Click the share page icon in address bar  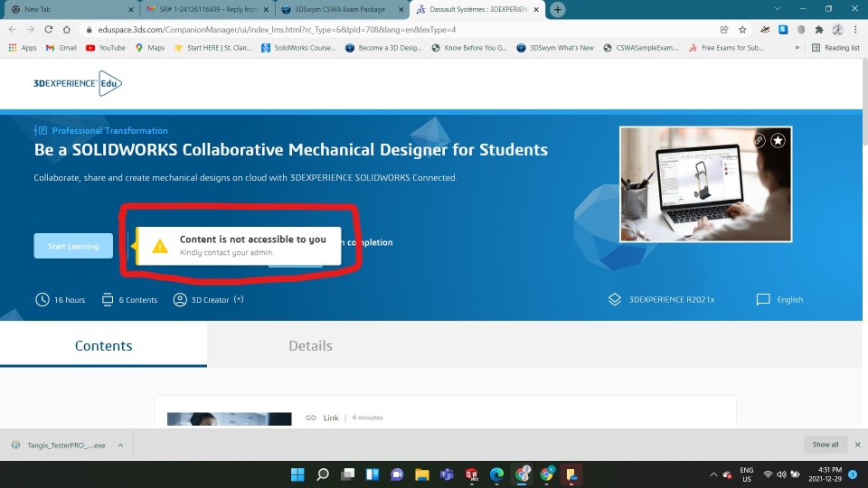click(724, 29)
